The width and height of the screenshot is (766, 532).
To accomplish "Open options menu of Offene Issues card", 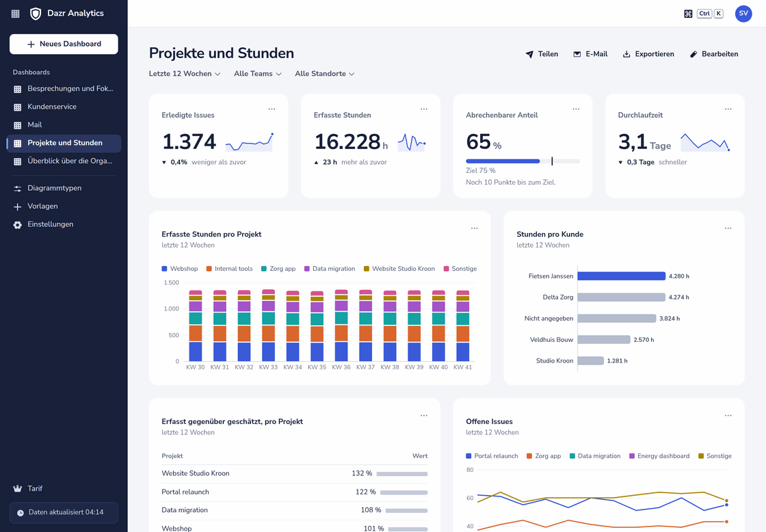I will tap(728, 415).
